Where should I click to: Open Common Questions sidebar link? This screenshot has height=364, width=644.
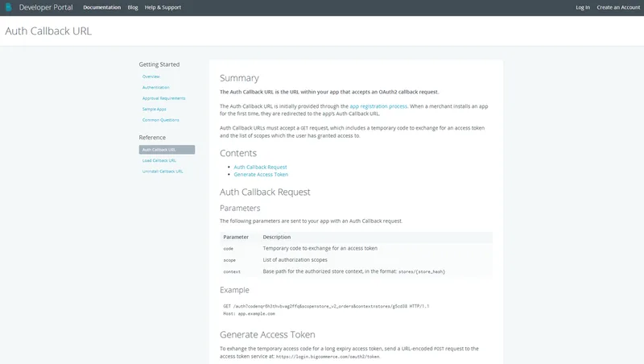tap(160, 120)
